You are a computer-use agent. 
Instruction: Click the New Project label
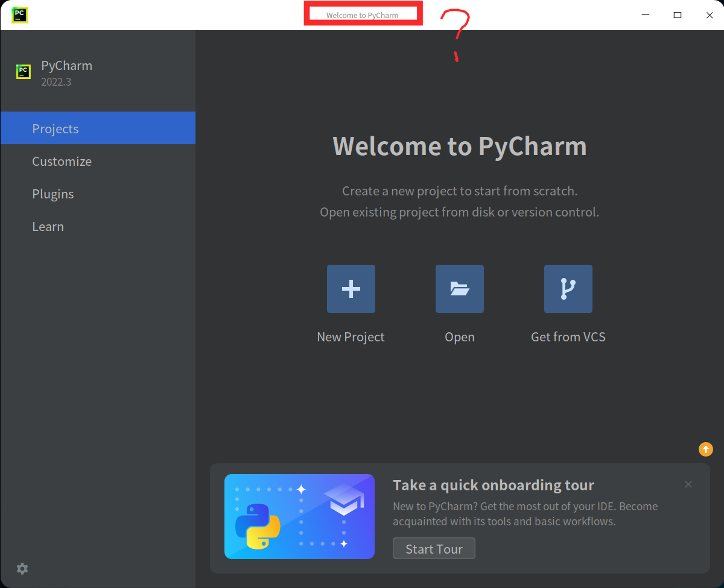click(351, 337)
